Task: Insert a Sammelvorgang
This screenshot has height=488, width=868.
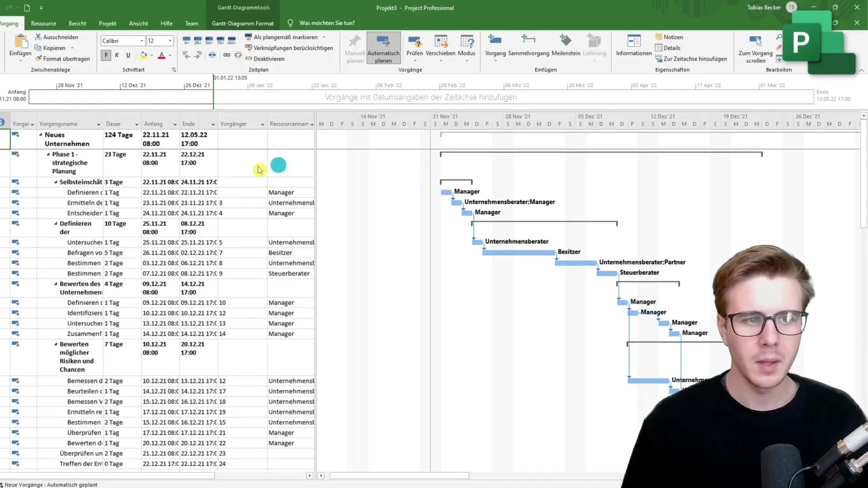Action: [528, 46]
